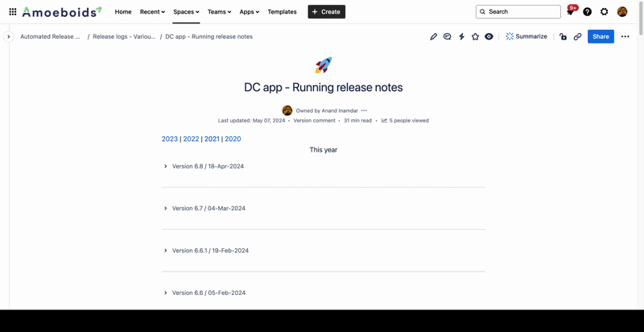Screen dimensions: 644x332
Task: Open Templates in navigation bar
Action: [x=283, y=12]
